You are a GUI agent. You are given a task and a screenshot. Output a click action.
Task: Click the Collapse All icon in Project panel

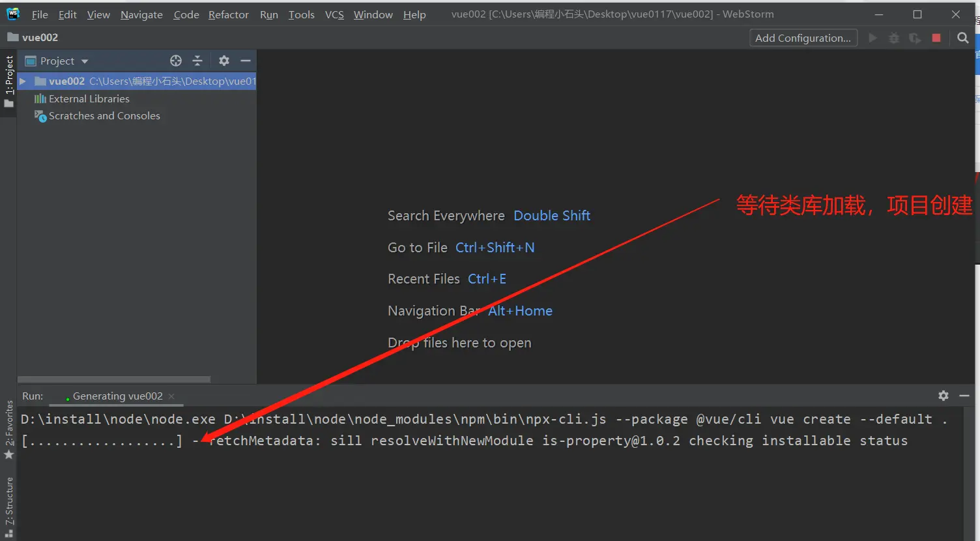[x=197, y=61]
